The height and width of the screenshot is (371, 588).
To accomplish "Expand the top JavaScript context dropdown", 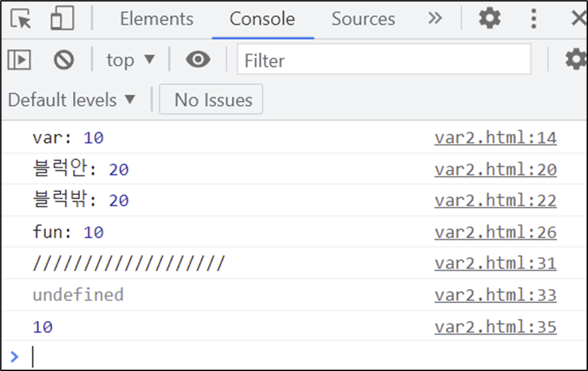I will [x=131, y=60].
